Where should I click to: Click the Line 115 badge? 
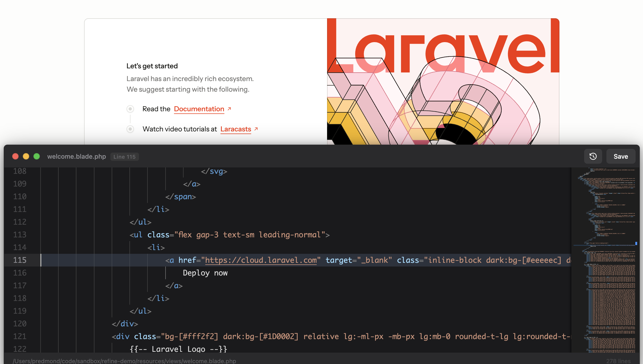pyautogui.click(x=124, y=157)
